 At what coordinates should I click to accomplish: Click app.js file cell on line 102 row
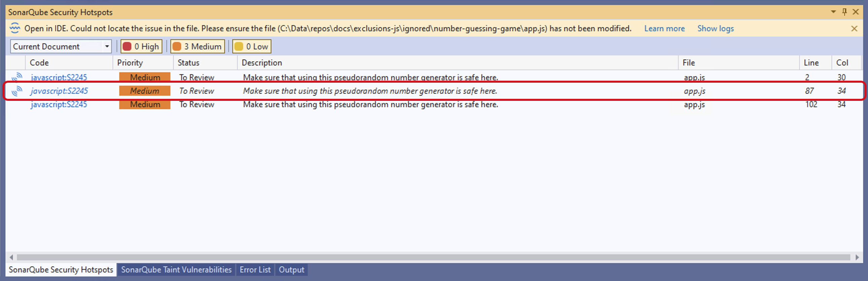pyautogui.click(x=695, y=104)
